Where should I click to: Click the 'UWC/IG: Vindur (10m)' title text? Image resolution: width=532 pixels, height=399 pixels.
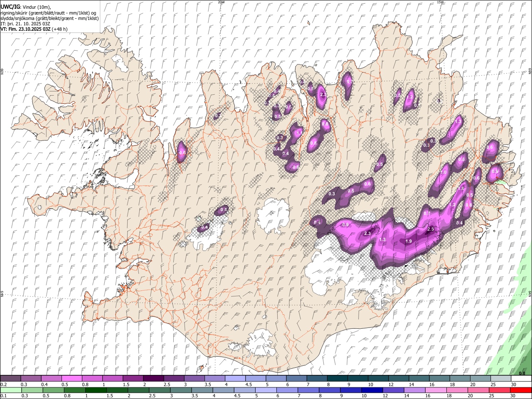pos(26,7)
